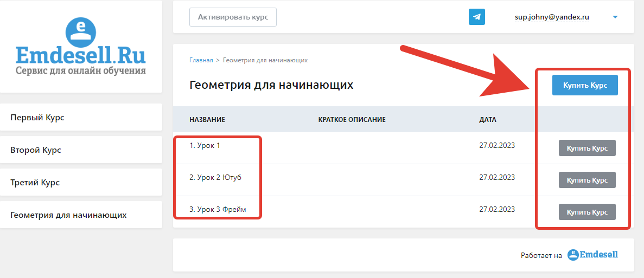Click the blue Купить Курс button

[585, 85]
